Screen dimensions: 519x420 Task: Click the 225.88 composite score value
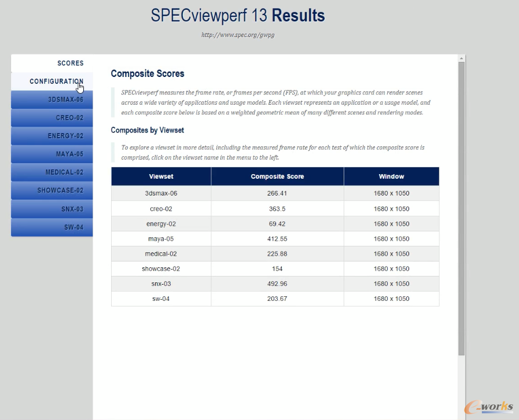(x=277, y=254)
